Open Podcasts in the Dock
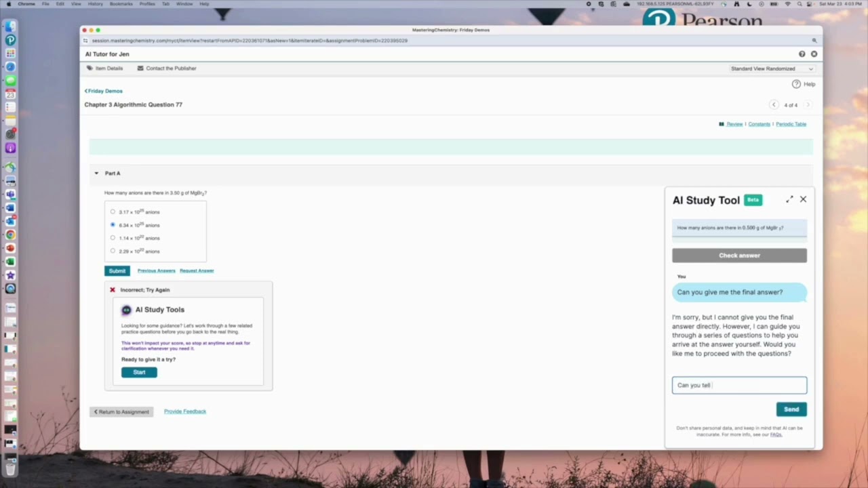 (x=10, y=148)
